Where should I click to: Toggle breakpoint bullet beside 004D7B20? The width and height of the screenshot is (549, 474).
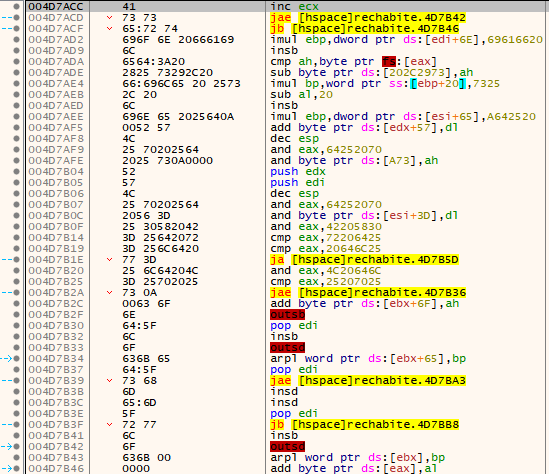pos(16,271)
